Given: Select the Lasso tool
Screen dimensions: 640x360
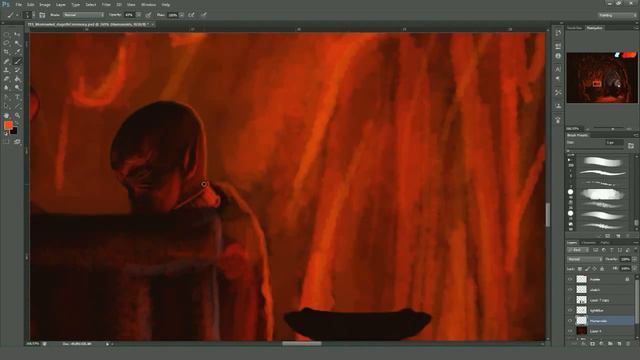Looking at the screenshot, I should 7,43.
